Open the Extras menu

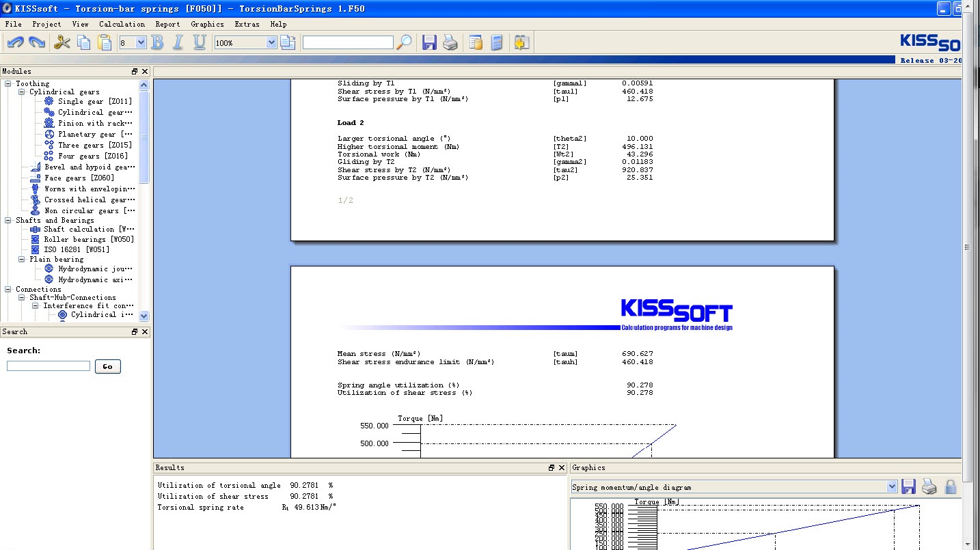pyautogui.click(x=247, y=24)
